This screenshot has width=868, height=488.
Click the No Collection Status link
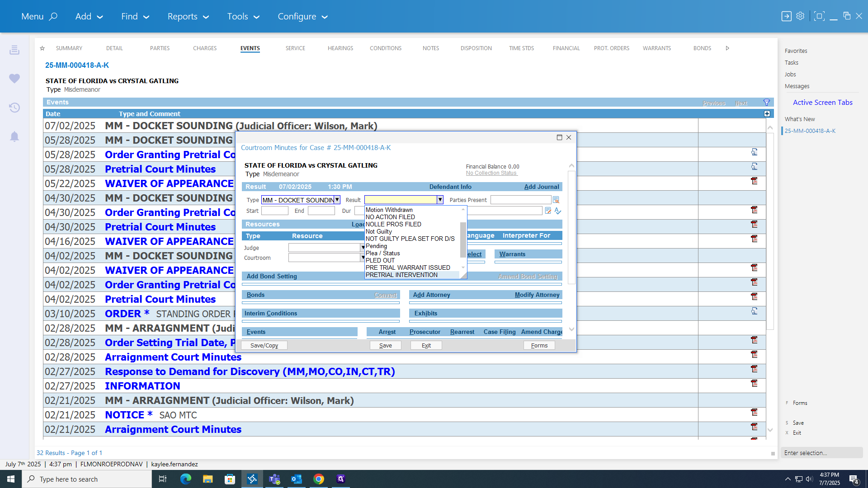(491, 173)
